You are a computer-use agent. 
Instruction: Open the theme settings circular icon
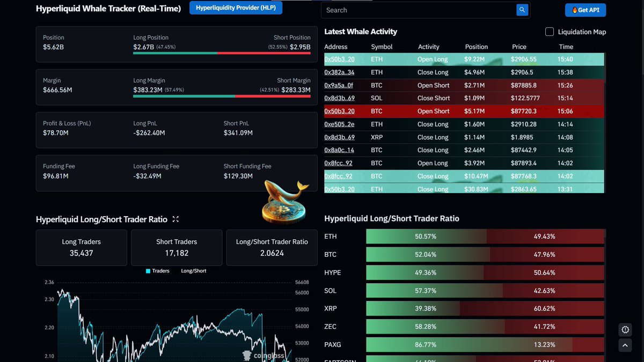coord(625,329)
